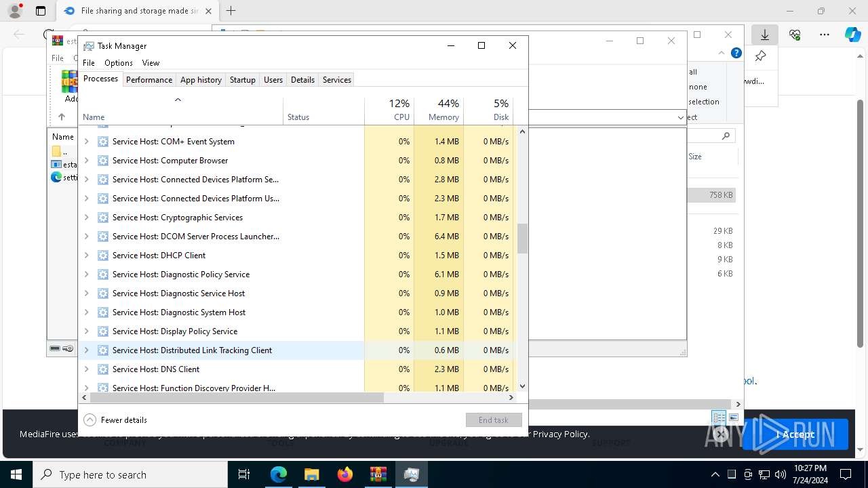Click the End task button
868x488 pixels.
pyautogui.click(x=494, y=420)
